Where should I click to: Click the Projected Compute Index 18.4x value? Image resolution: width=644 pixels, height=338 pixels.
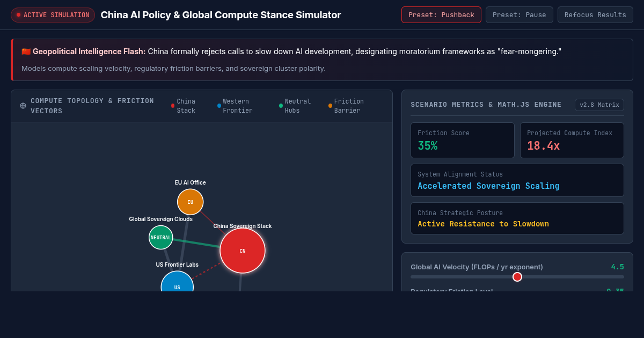click(x=543, y=146)
